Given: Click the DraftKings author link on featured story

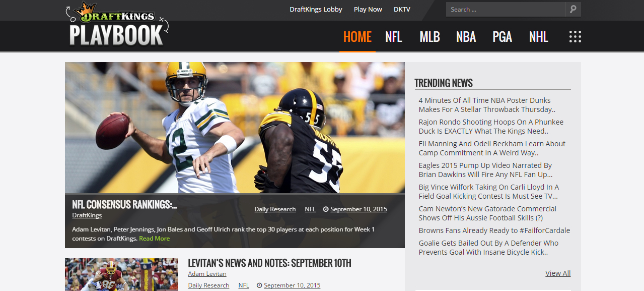Looking at the screenshot, I should tap(87, 215).
